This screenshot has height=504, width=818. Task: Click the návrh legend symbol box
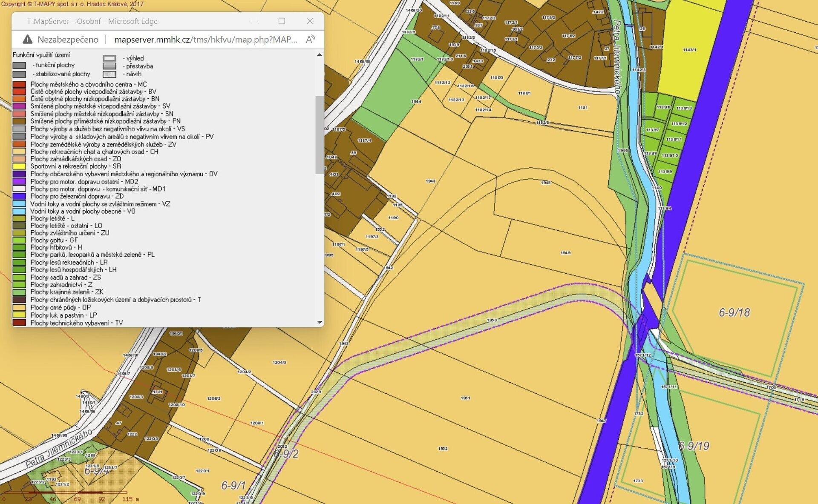coord(109,74)
